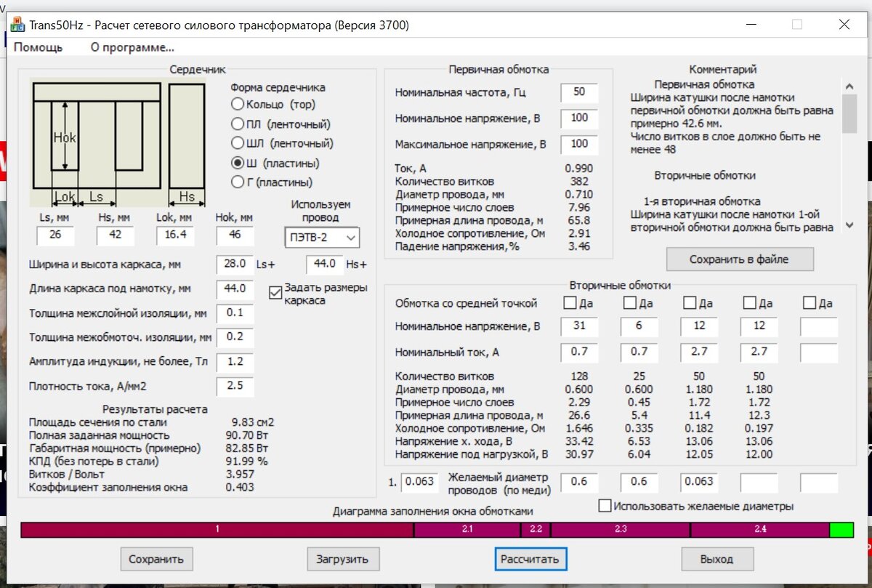Click secondary voltage field showing 6

coord(639,326)
